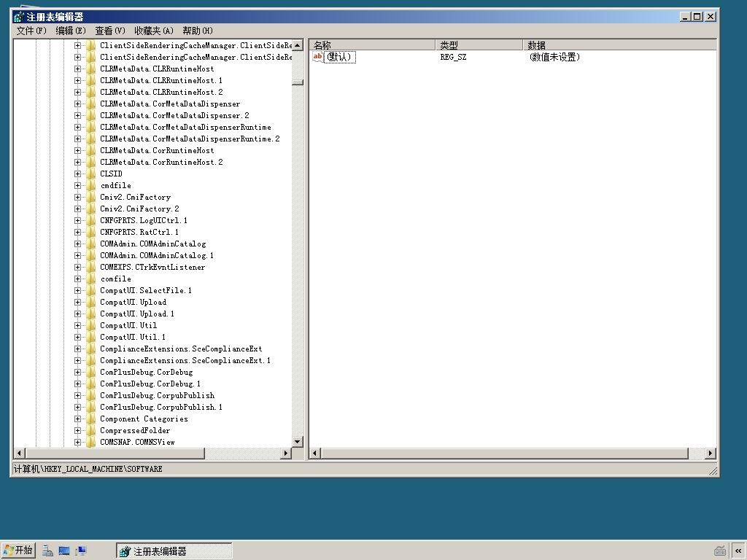Click folder icon of CompressedFolder
Image resolution: width=747 pixels, height=560 pixels.
coord(90,430)
